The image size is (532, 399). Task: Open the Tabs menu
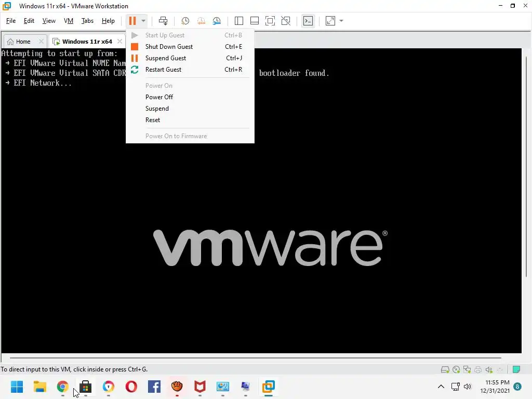[x=87, y=21]
